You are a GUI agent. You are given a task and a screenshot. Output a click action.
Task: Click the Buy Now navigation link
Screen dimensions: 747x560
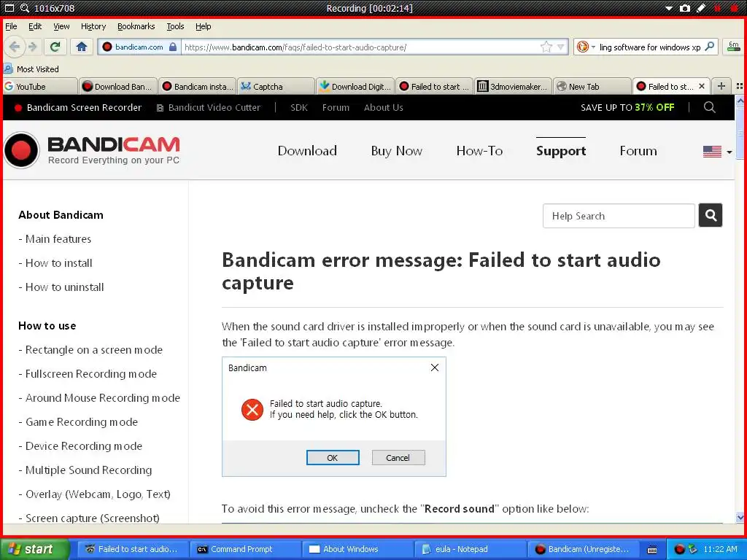pyautogui.click(x=396, y=151)
